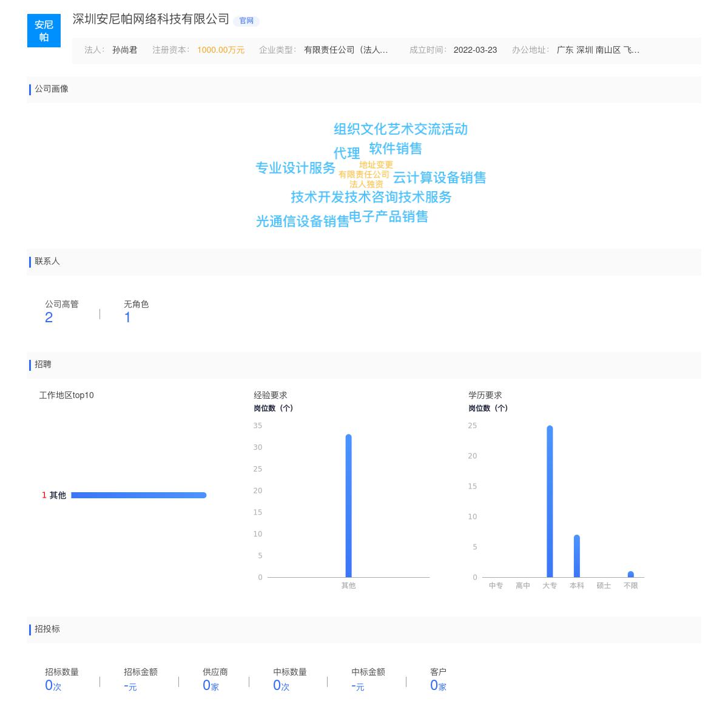
Task: Click the 安尼帕 company logo
Action: (x=44, y=30)
